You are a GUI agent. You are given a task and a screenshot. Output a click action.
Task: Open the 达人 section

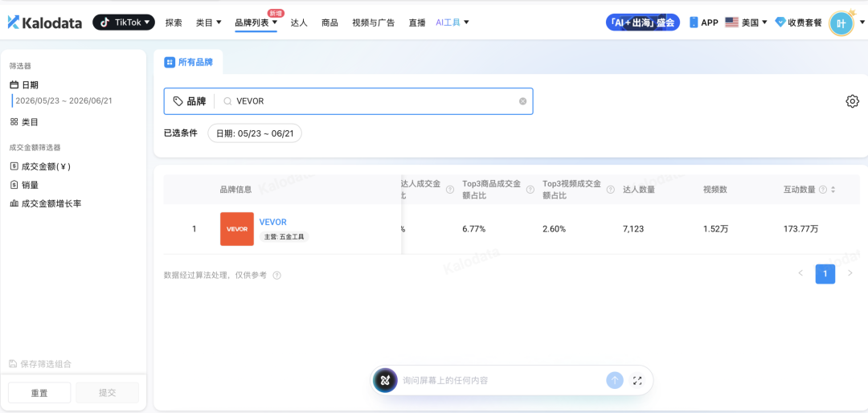tap(299, 22)
